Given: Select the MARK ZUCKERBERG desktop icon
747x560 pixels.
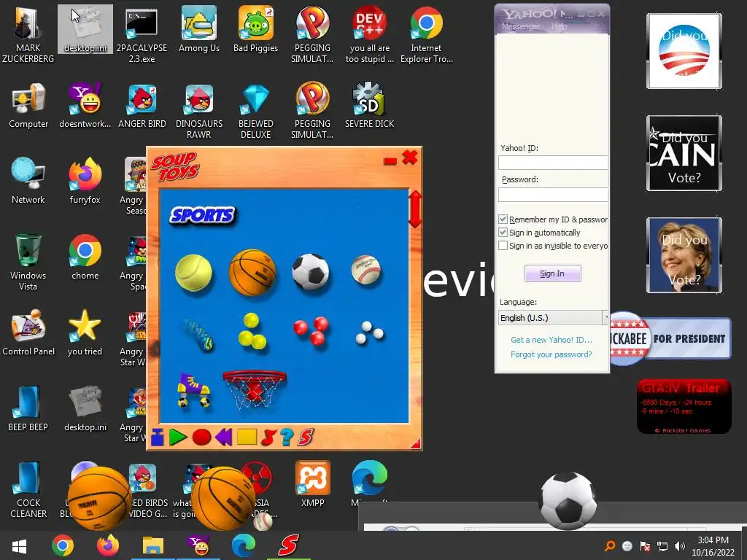Looking at the screenshot, I should point(28,35).
